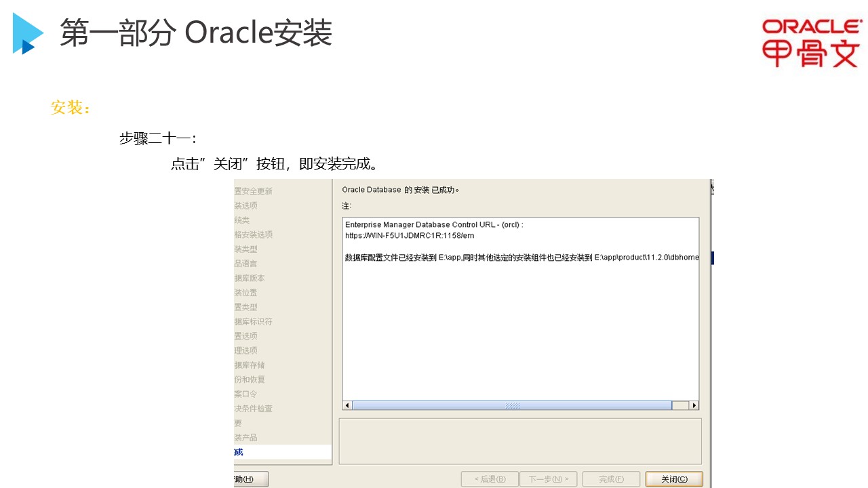Select the 数据库标识符 step in sidebar
This screenshot has width=868, height=488.
point(253,321)
